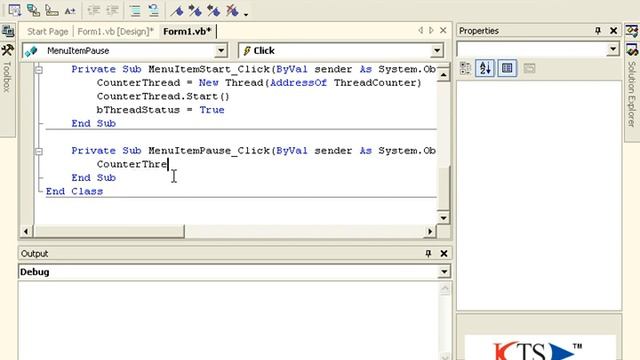Toggle bookmark flag icon
The height and width of the screenshot is (360, 640).
pos(177,10)
